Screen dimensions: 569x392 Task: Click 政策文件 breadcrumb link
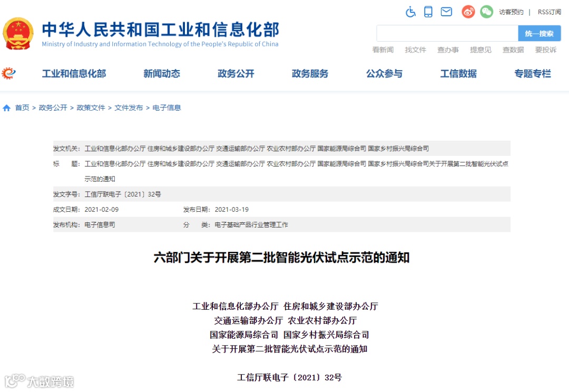point(91,108)
